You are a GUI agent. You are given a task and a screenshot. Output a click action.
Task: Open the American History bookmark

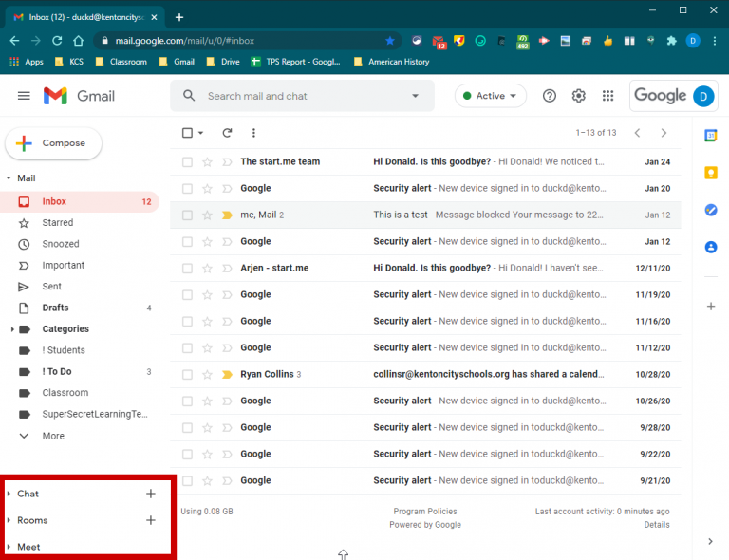click(x=391, y=62)
